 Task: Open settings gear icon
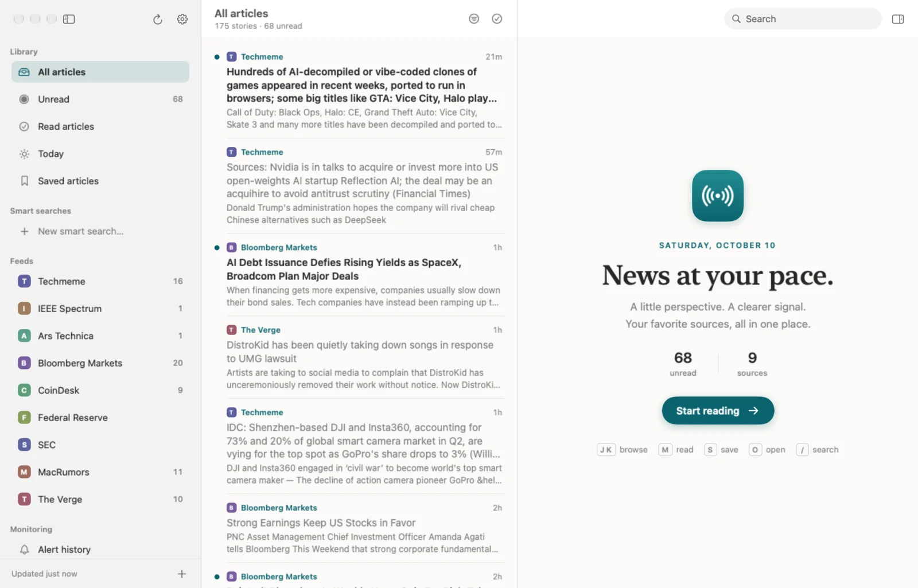coord(182,20)
